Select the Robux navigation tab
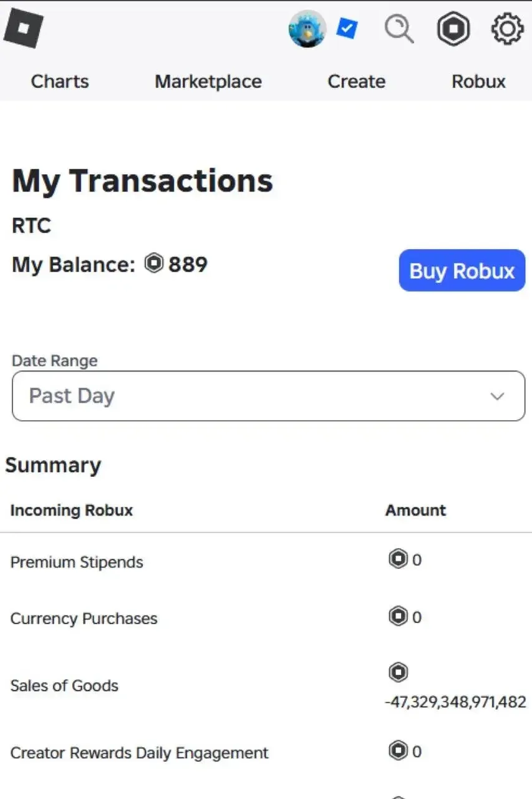The image size is (532, 799). 479,81
